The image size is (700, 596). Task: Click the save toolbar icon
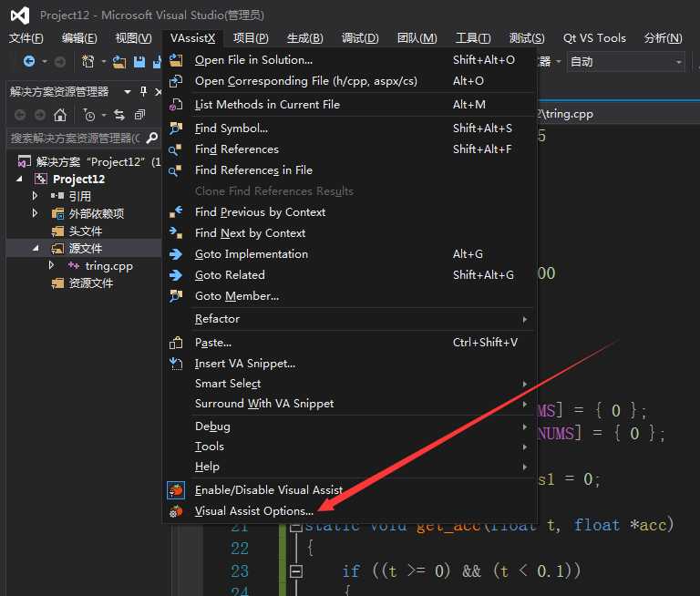(139, 62)
